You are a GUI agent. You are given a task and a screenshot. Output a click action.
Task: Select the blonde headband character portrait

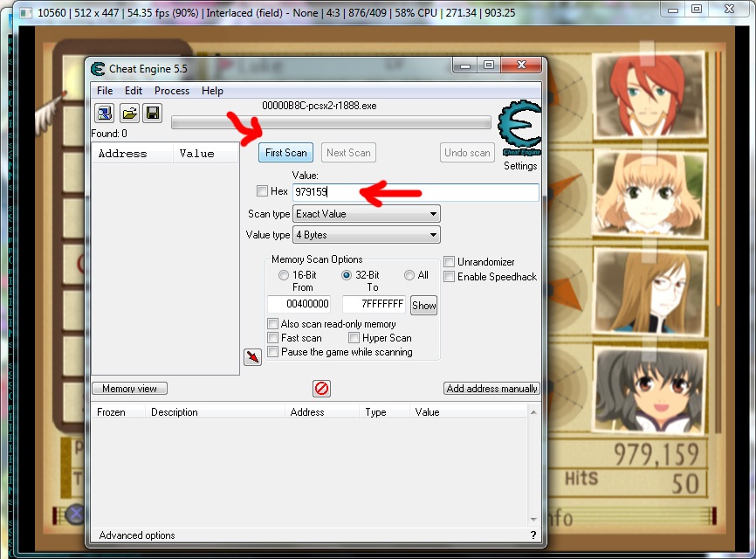(649, 193)
